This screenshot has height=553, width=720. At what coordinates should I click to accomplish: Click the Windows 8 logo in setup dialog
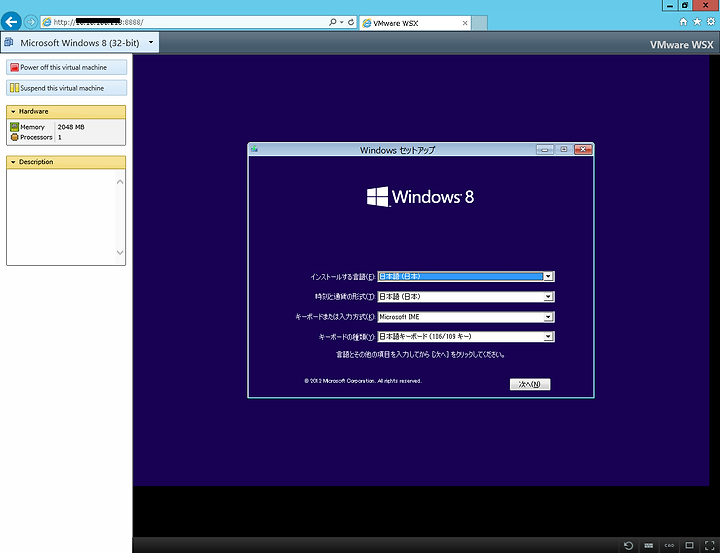(420, 197)
